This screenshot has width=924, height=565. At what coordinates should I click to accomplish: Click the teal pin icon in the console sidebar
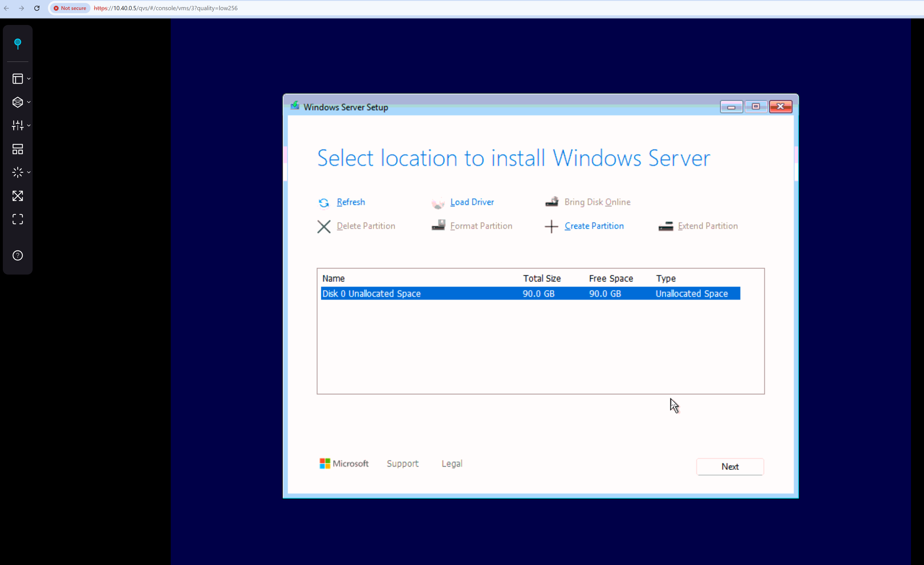pos(18,44)
